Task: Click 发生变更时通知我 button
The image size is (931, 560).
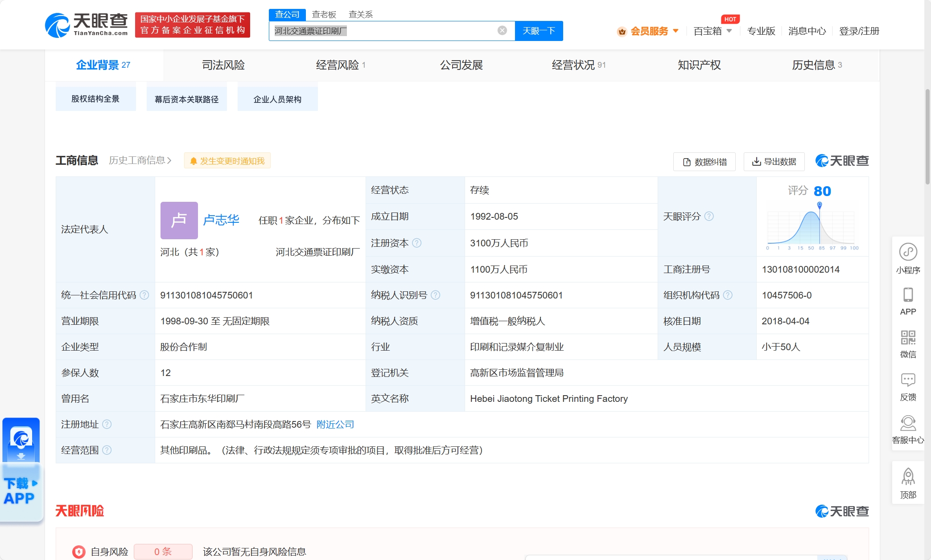Action: (x=227, y=161)
